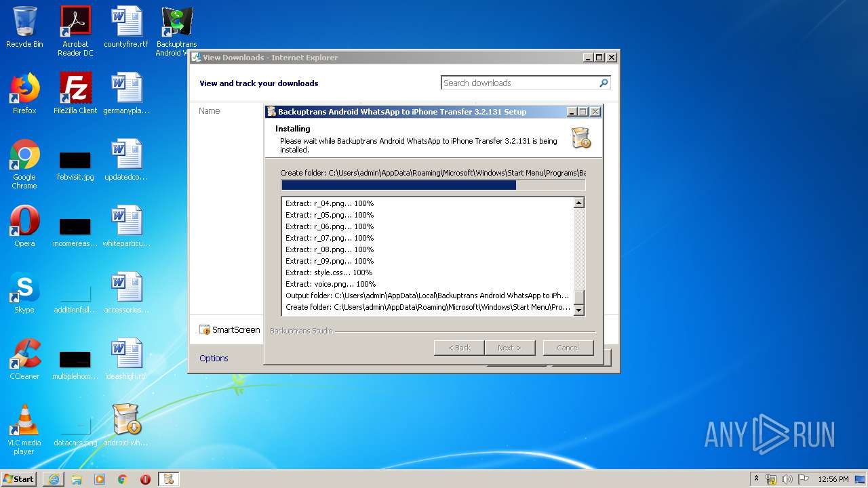
Task: Open ideashigh.rtf document icon
Action: pos(126,360)
